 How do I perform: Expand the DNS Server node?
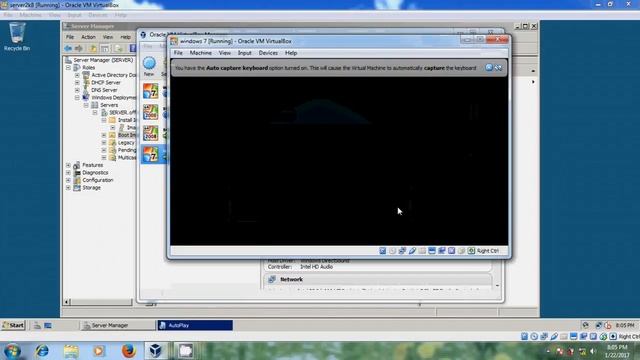77,90
